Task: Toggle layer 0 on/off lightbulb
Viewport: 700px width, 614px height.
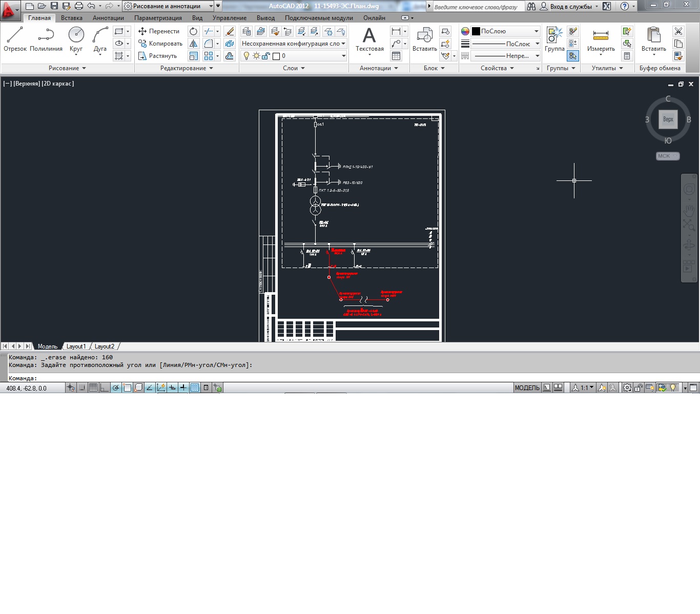Action: pos(246,56)
